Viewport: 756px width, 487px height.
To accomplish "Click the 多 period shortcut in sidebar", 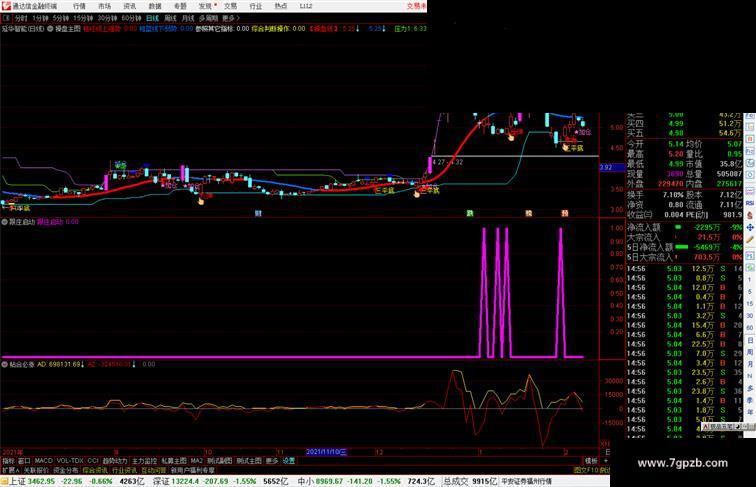I will (x=750, y=388).
